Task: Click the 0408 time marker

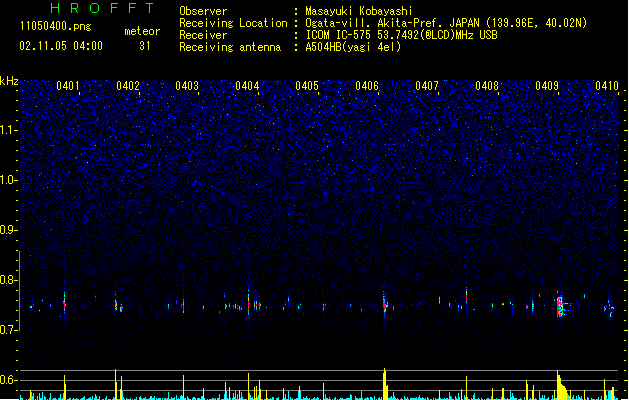Action: click(x=487, y=86)
